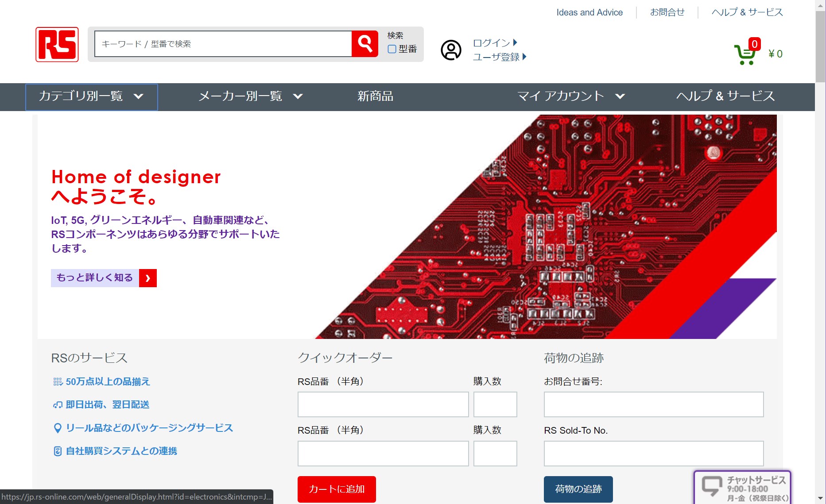826x504 pixels.
Task: Click the 荷物の追跡 button
Action: 578,489
